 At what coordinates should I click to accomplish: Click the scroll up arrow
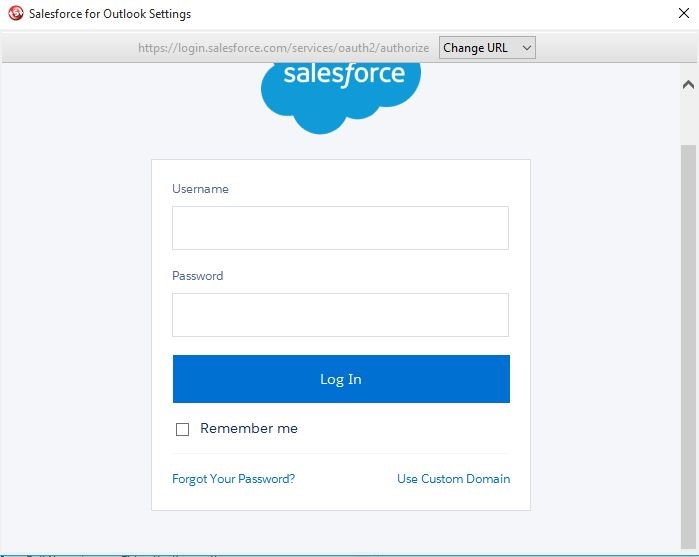688,85
